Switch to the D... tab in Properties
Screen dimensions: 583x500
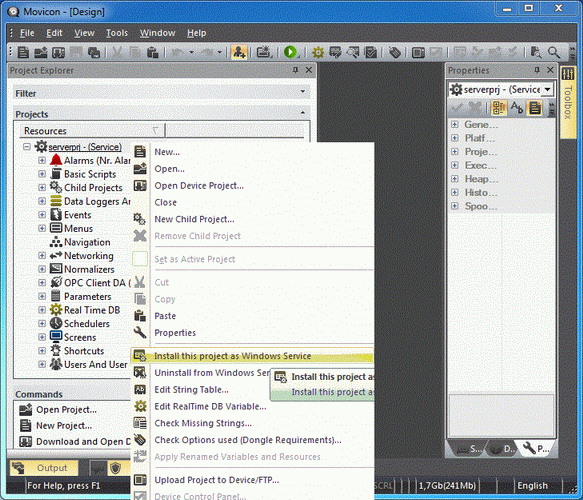tap(502, 449)
